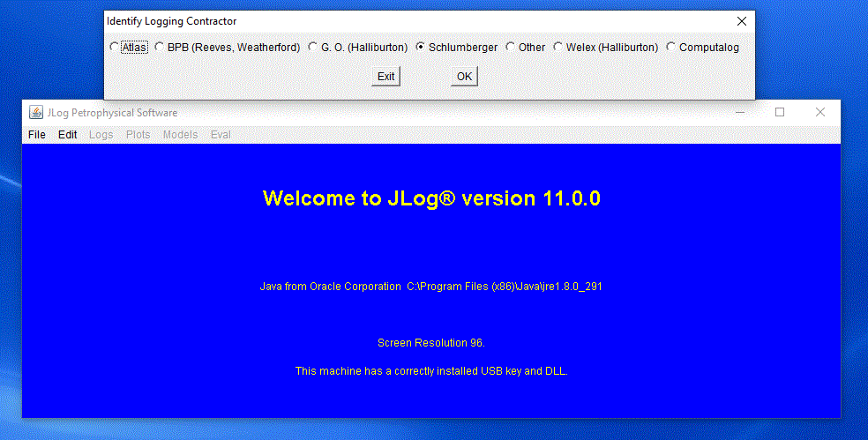
Task: Click the JLog application icon in title bar
Action: [36, 113]
